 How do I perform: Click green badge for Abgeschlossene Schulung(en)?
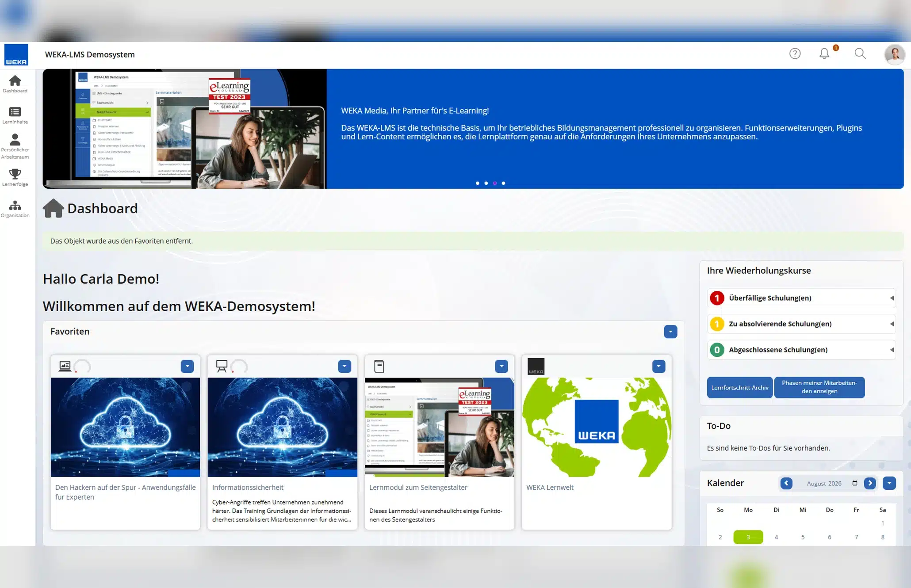(x=717, y=350)
